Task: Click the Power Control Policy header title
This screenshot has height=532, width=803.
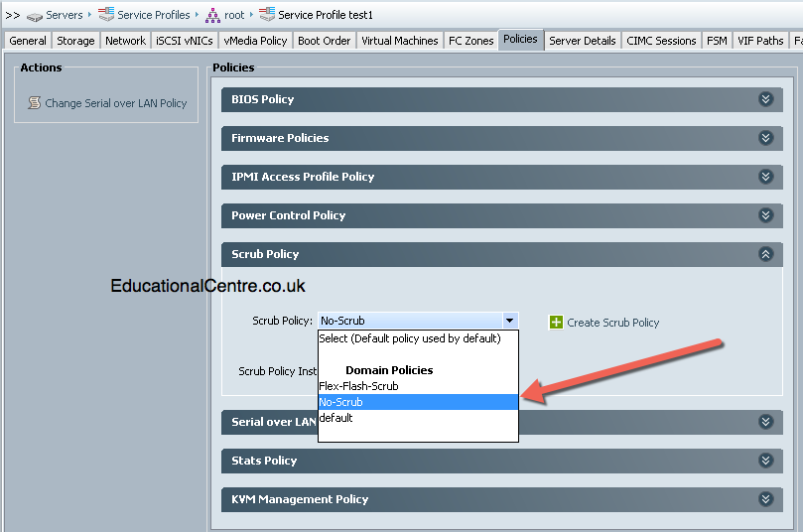Action: point(288,215)
